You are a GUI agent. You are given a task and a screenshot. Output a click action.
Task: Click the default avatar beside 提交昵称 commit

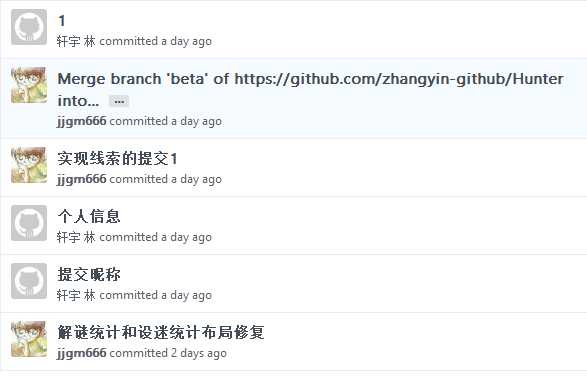(x=29, y=281)
